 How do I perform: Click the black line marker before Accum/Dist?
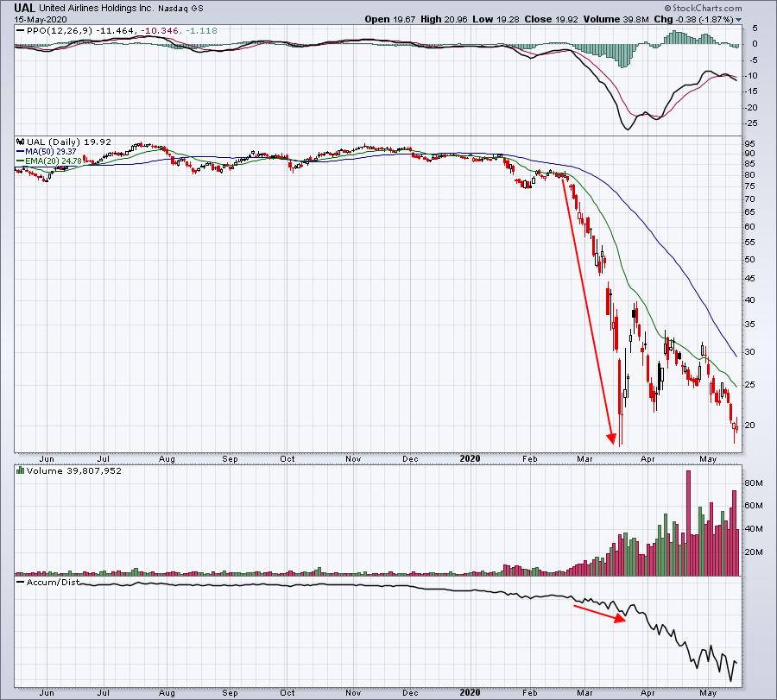point(19,582)
